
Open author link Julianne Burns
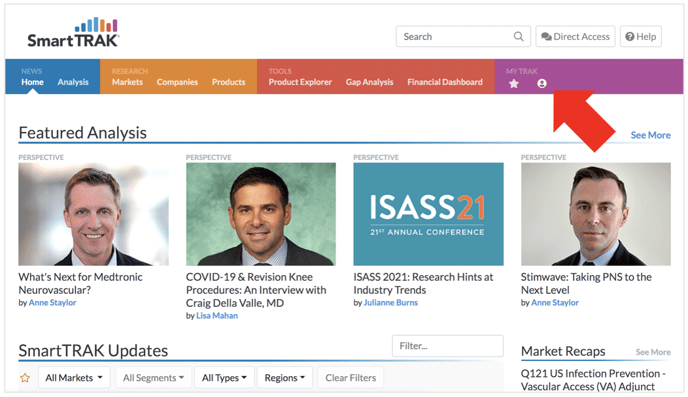(391, 303)
